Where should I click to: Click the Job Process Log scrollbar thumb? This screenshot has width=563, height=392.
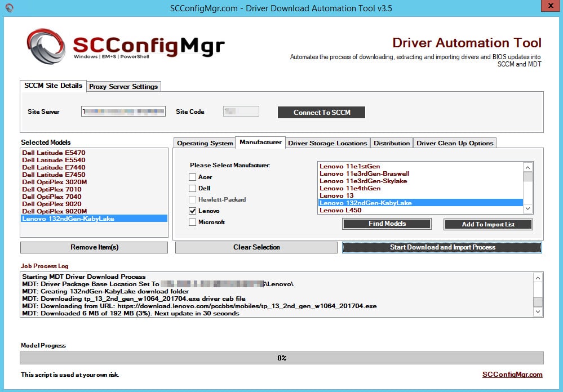click(538, 301)
